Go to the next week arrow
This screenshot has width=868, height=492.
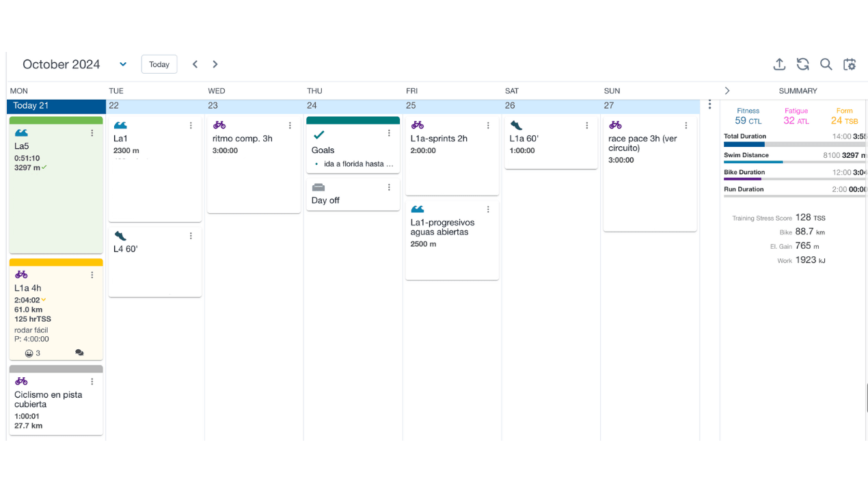(215, 64)
